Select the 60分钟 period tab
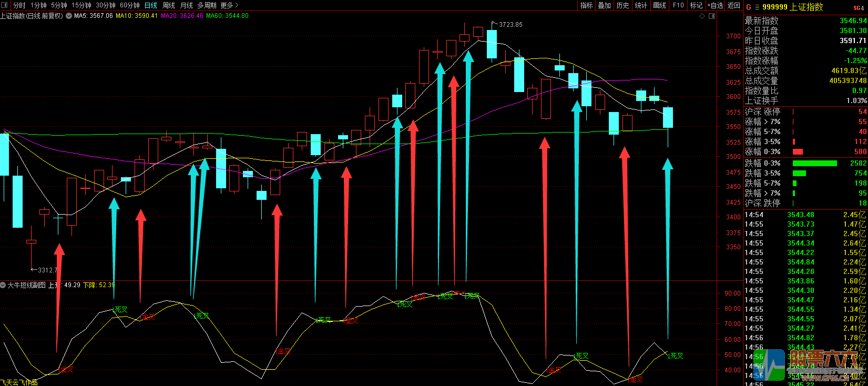The height and width of the screenshot is (386, 868). (x=129, y=5)
